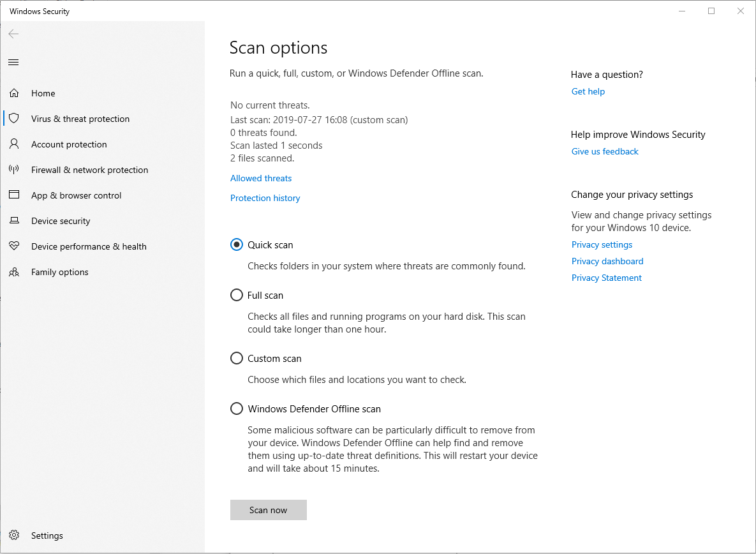Viewport: 756px width, 554px height.
Task: Minimize the Windows Security window
Action: (682, 11)
